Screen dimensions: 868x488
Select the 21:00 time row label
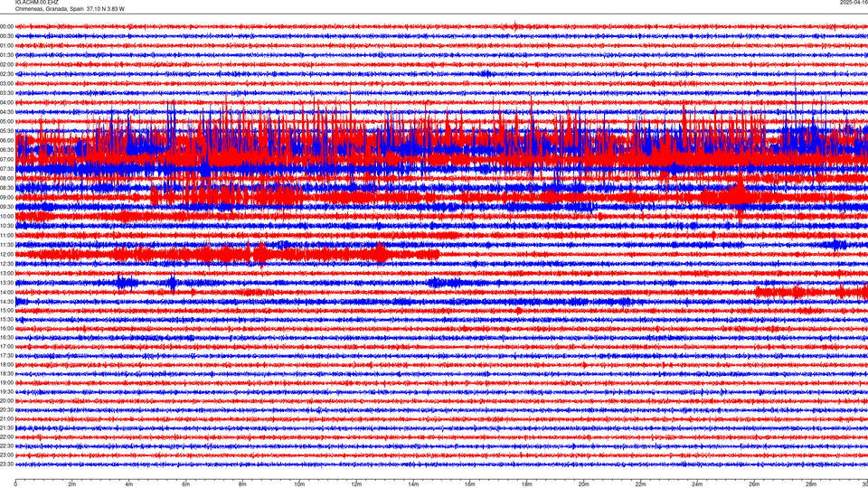pos(6,419)
